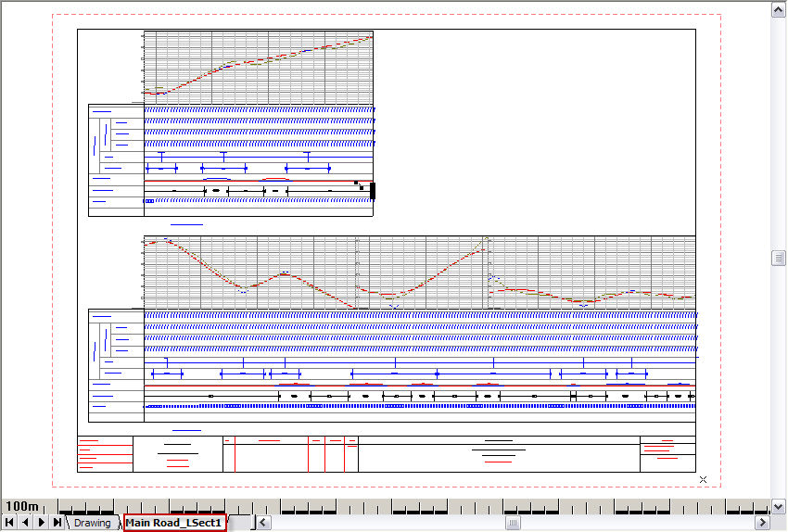Jump to the last sheet tab
This screenshot has width=788, height=532.
[x=57, y=523]
